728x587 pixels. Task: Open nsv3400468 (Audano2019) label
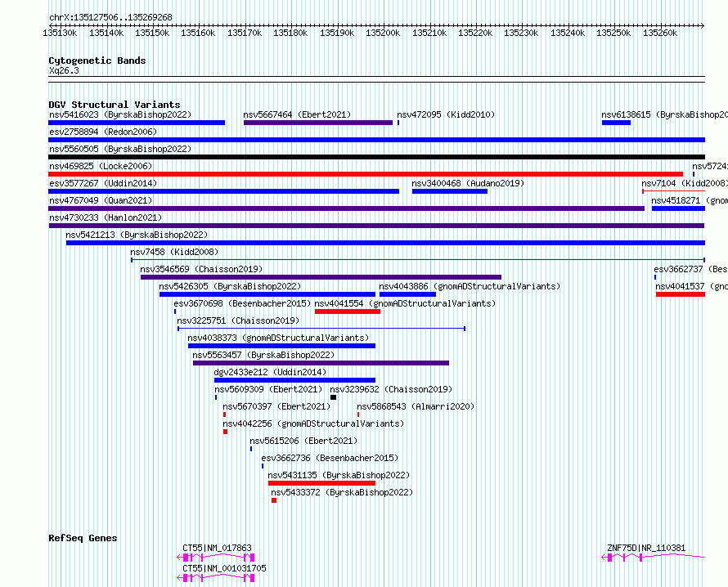[x=468, y=183]
